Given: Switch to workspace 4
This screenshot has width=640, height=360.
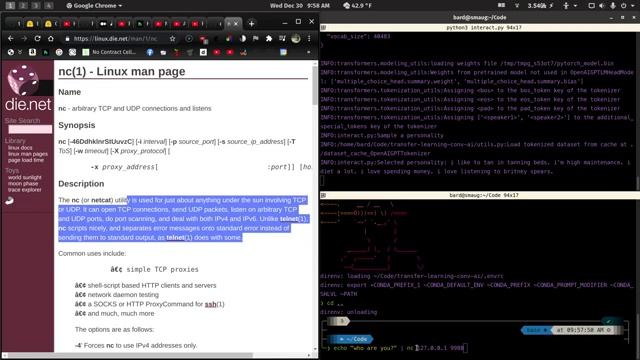Looking at the screenshot, I should 49,5.
